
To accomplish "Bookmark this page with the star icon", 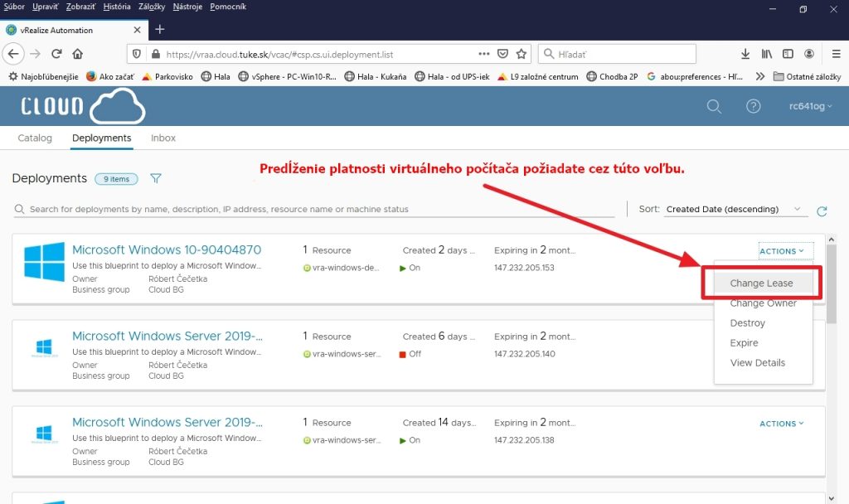I will coord(522,54).
